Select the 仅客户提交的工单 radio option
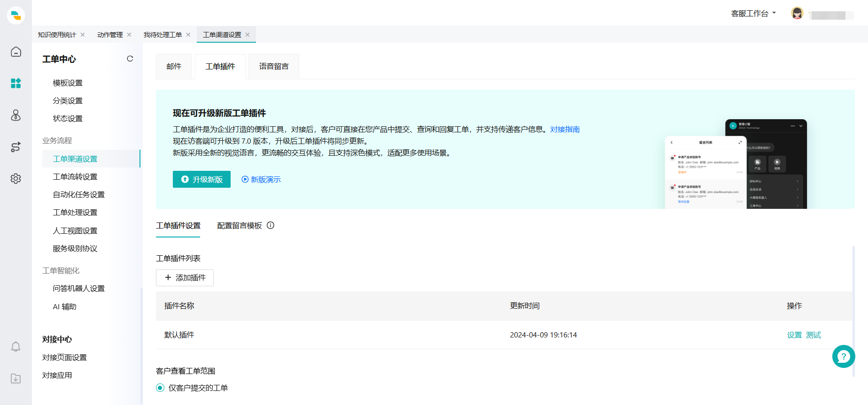 click(160, 388)
